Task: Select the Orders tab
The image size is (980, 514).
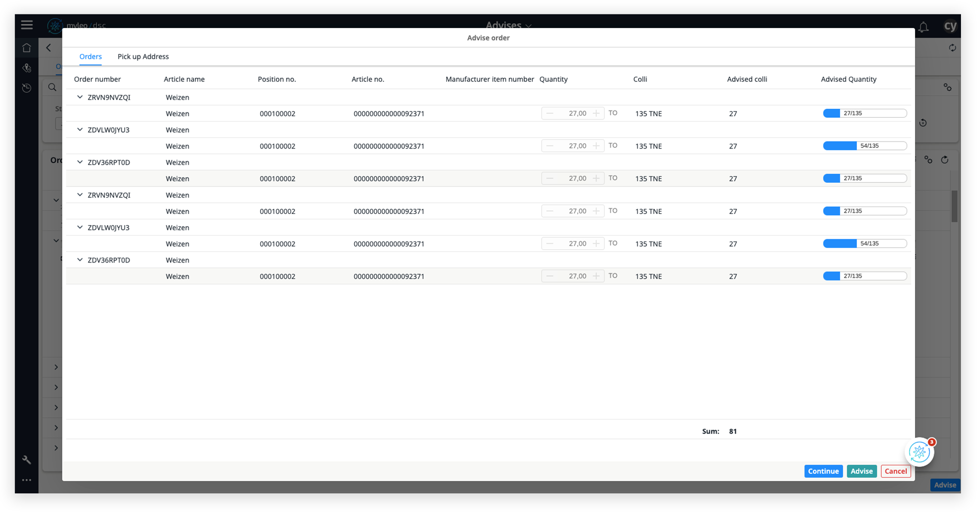Action: [x=90, y=57]
